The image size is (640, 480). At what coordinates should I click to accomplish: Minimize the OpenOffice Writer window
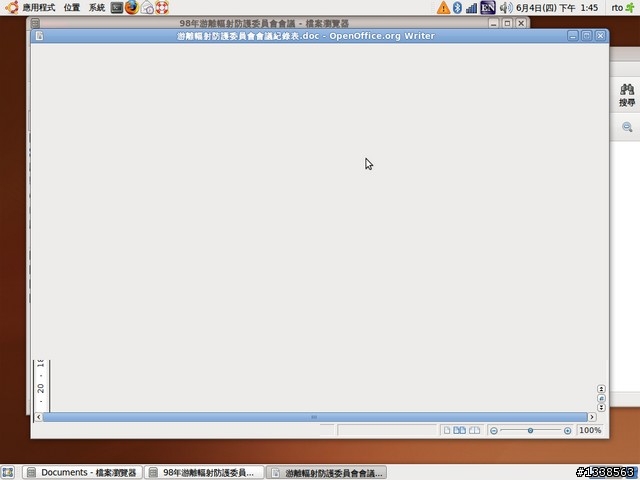(x=573, y=36)
